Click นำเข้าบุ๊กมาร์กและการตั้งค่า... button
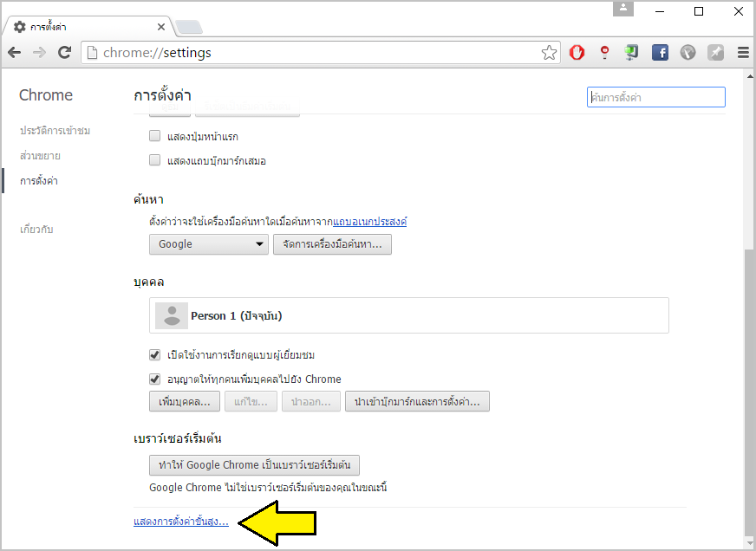 pos(417,401)
